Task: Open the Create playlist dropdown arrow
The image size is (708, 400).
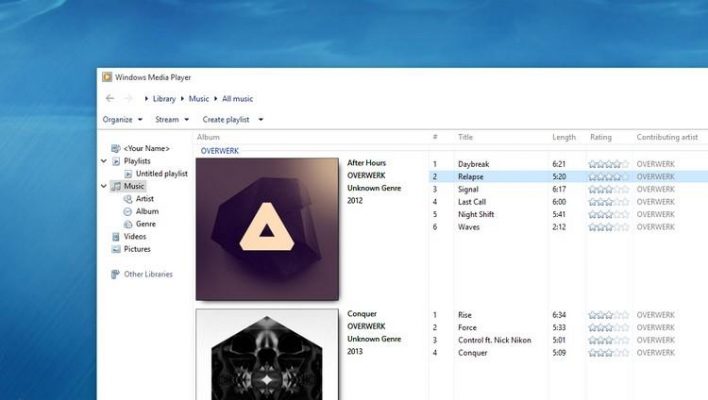Action: point(261,120)
